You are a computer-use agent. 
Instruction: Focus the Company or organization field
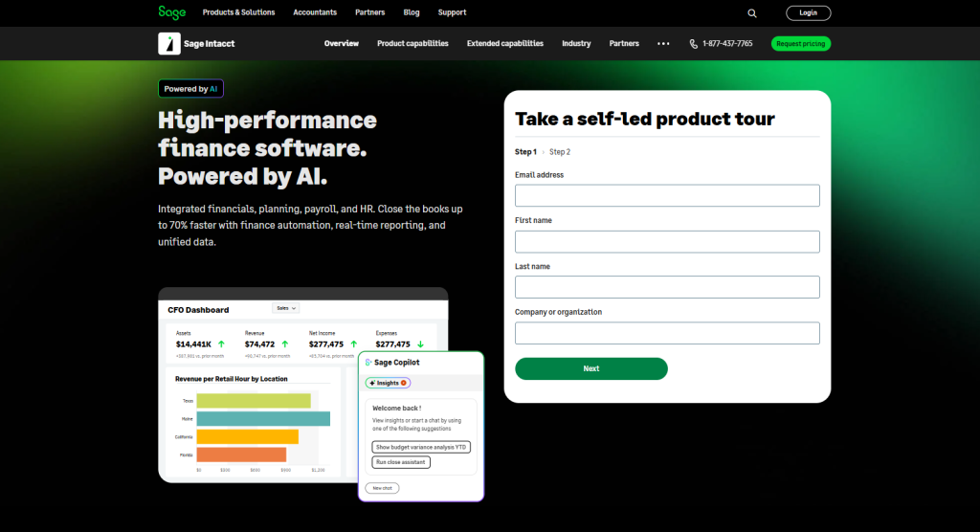[x=667, y=333]
